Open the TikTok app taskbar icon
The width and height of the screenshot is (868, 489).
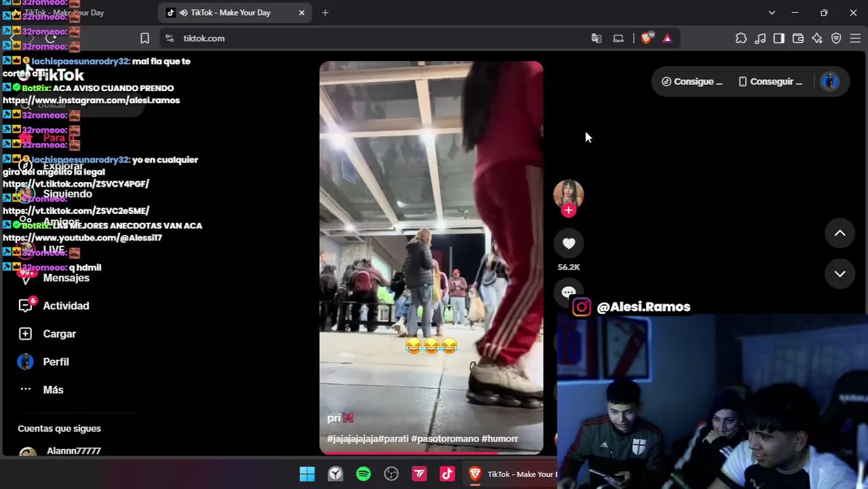447,474
